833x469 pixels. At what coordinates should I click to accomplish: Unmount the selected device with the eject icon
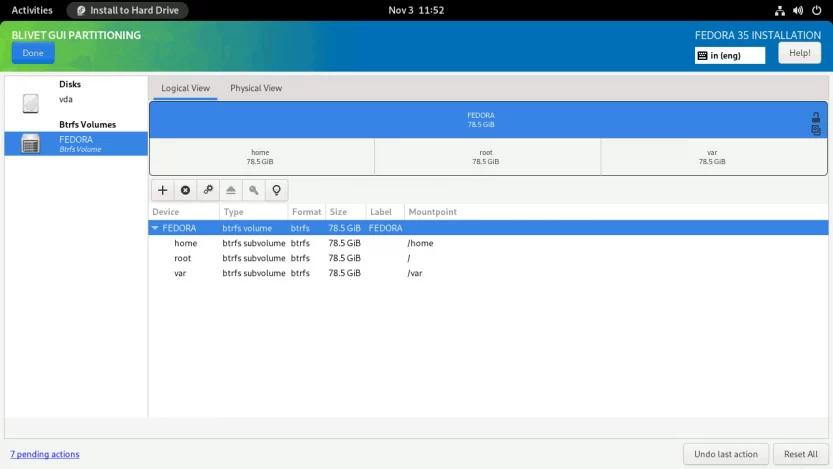tap(231, 190)
